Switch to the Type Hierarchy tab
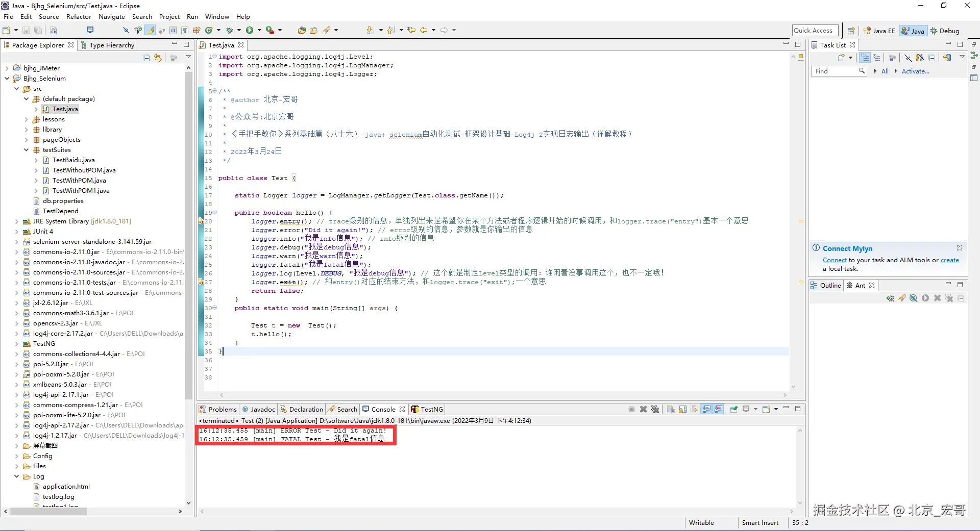 tap(108, 45)
